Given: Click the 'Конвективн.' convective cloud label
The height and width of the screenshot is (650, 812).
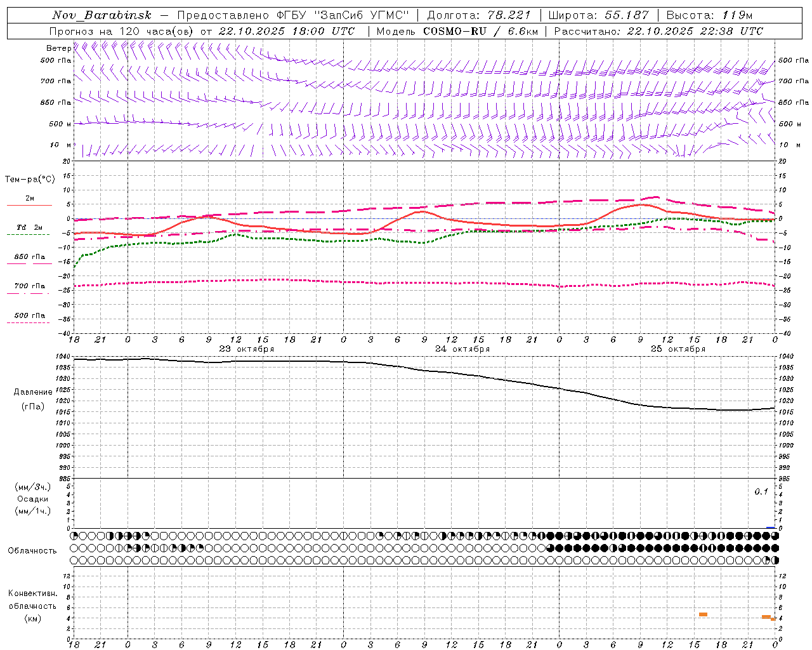Looking at the screenshot, I should 33,594.
